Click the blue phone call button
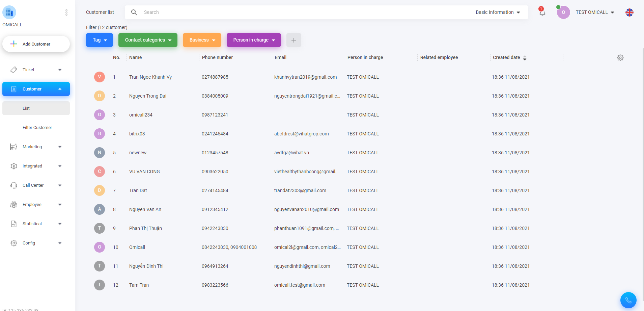 628,300
